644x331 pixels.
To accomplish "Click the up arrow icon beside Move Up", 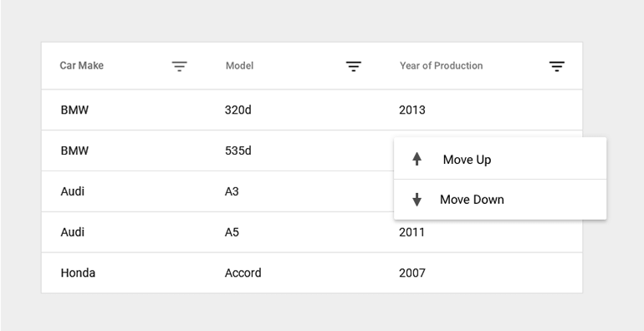I will point(417,159).
